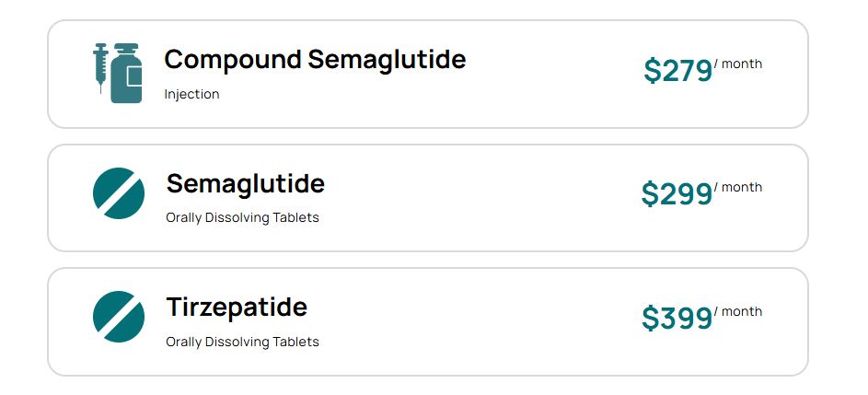Open the Semaglutide tablets heading

[245, 183]
